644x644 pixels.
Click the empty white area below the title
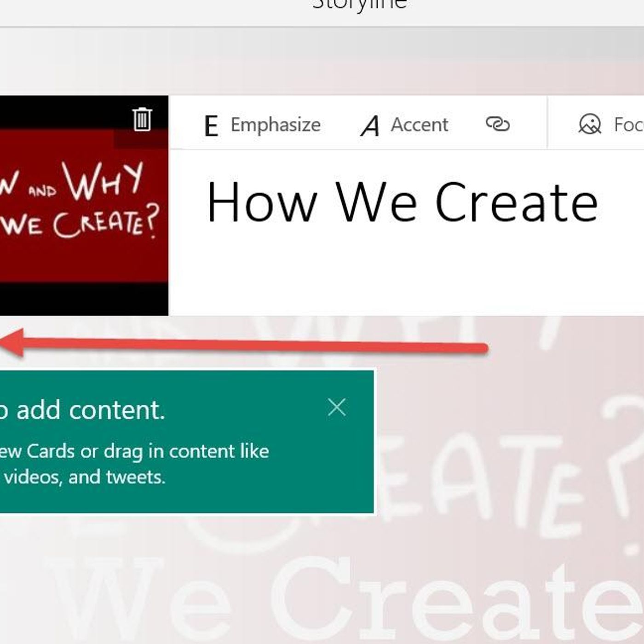[405, 276]
